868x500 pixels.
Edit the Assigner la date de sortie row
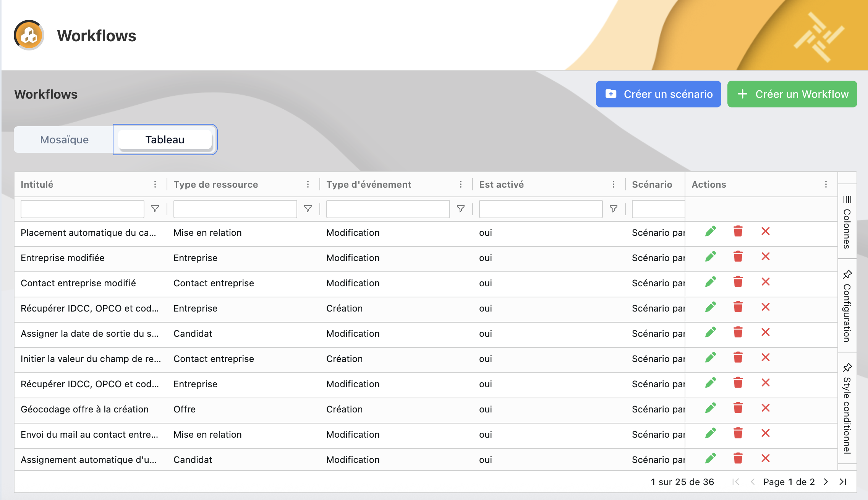[710, 333]
